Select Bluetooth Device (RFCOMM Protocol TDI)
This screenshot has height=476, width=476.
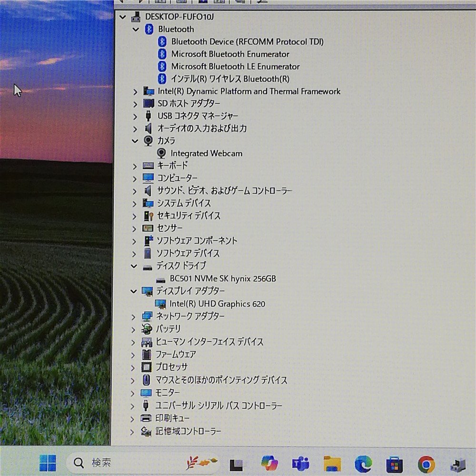coord(247,42)
